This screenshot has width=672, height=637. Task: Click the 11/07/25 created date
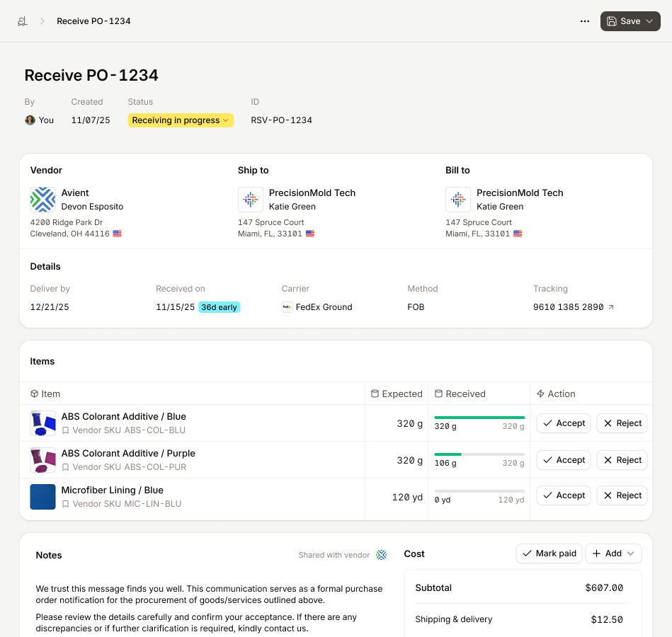pyautogui.click(x=91, y=120)
